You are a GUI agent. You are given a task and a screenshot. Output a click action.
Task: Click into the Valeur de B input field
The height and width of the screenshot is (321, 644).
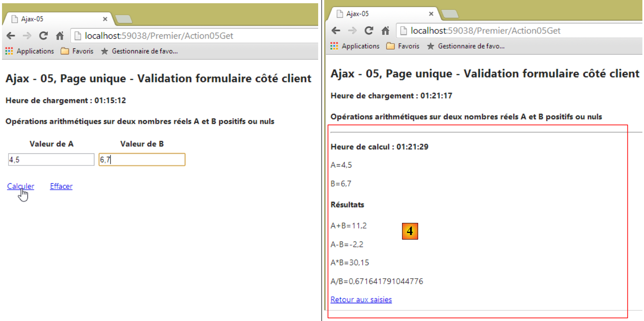click(142, 159)
